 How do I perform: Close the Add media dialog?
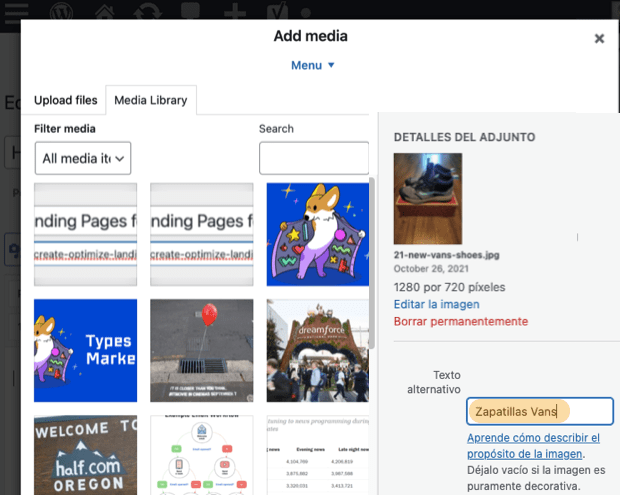coord(599,38)
